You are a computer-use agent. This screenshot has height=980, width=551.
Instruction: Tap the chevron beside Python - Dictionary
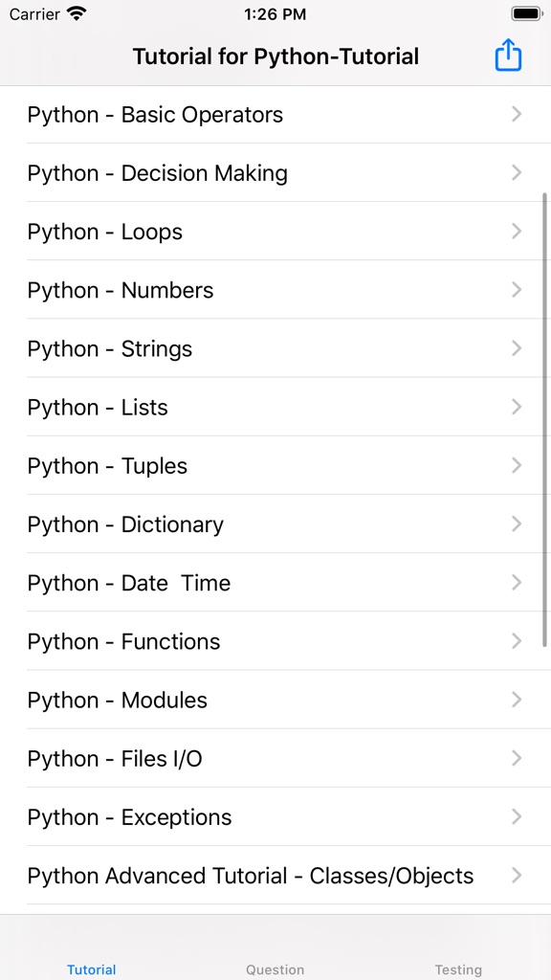[516, 524]
